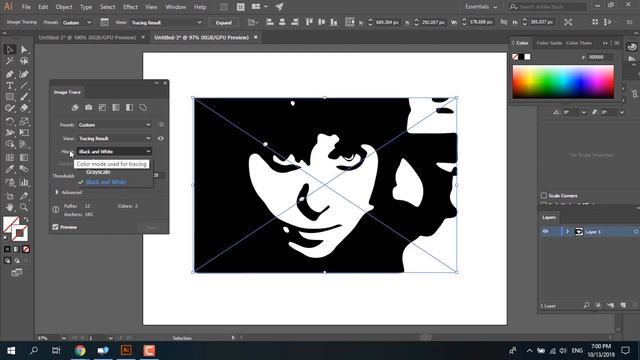Open the Object menu
The width and height of the screenshot is (640, 360).
point(64,7)
